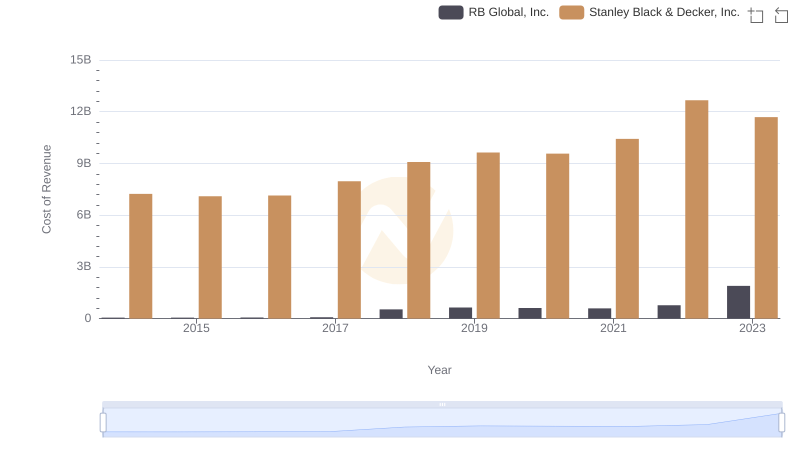
Task: Click the 2019 x-axis label
Action: point(474,328)
